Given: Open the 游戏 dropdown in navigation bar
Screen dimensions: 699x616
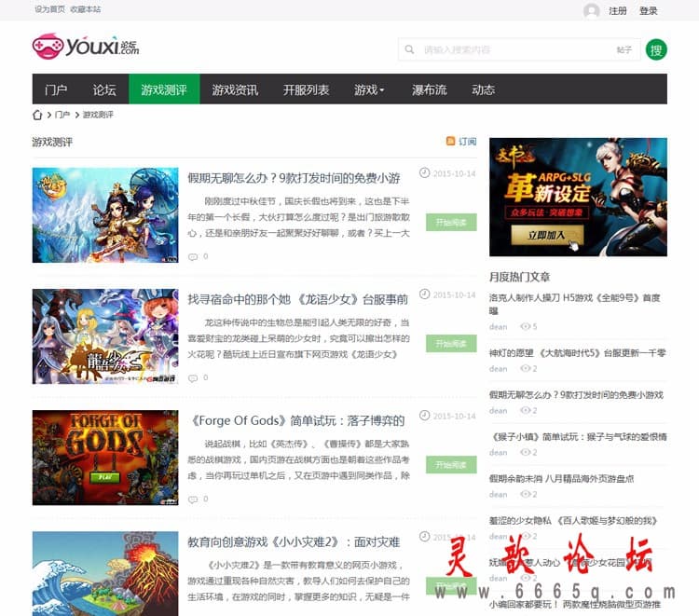Looking at the screenshot, I should (x=369, y=89).
